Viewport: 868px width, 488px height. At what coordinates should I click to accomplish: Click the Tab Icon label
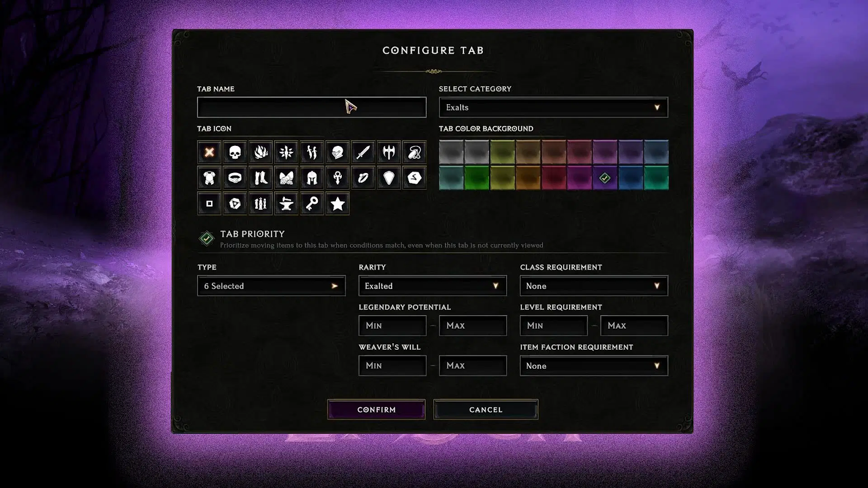point(214,129)
